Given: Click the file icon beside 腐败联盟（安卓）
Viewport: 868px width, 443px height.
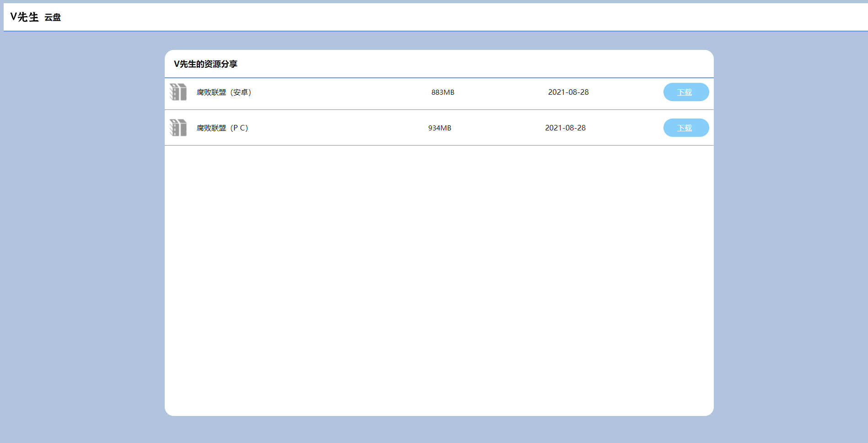Looking at the screenshot, I should click(x=178, y=92).
